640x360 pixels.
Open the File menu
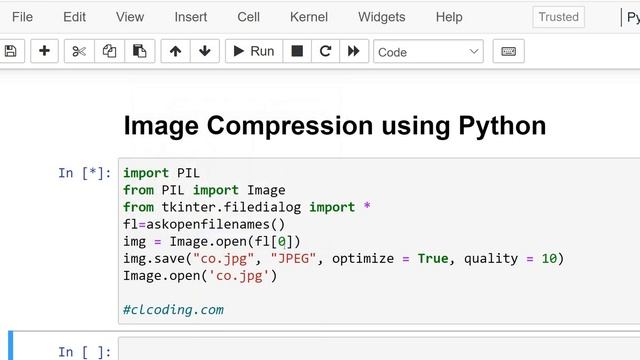point(22,17)
